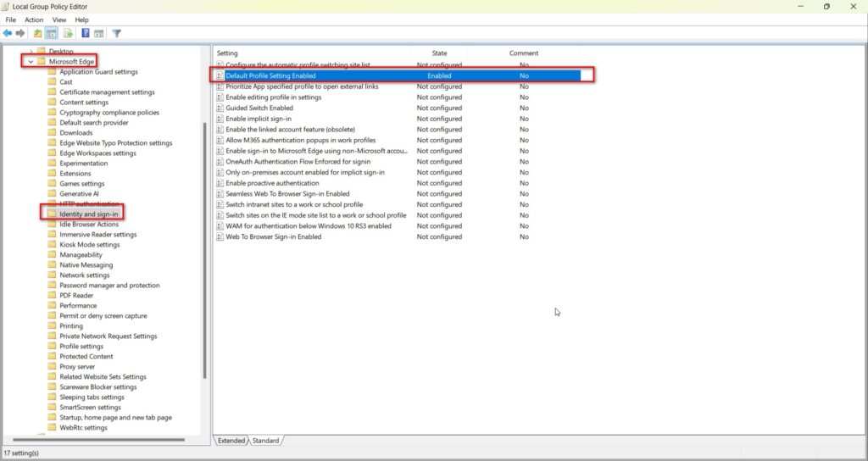Open the Action menu
This screenshot has width=868, height=461.
coord(34,20)
